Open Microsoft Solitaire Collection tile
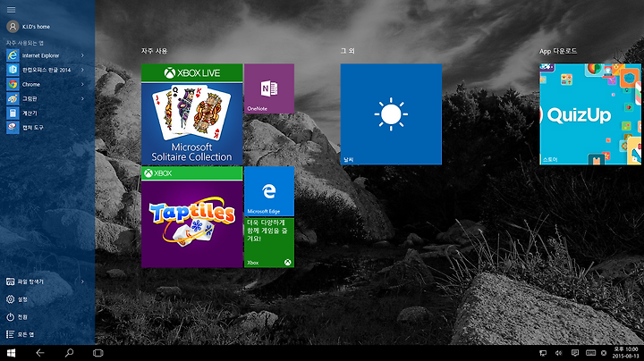644x361 pixels. (191, 114)
